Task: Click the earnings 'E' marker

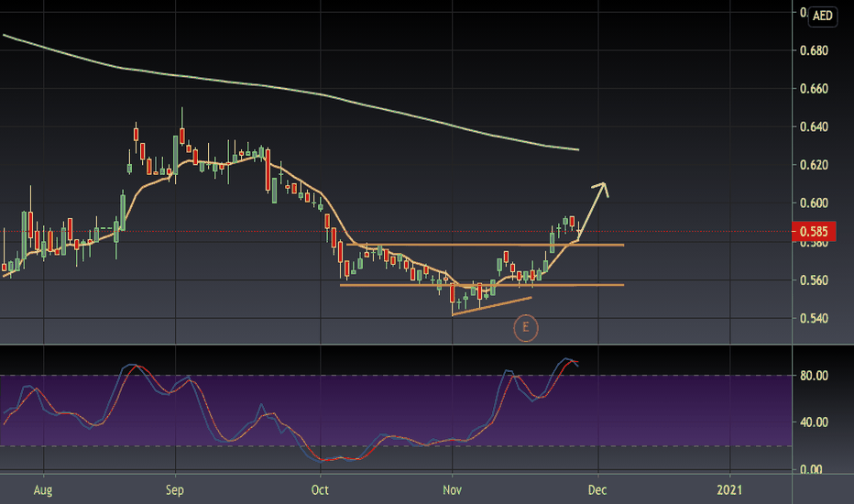Action: tap(526, 327)
